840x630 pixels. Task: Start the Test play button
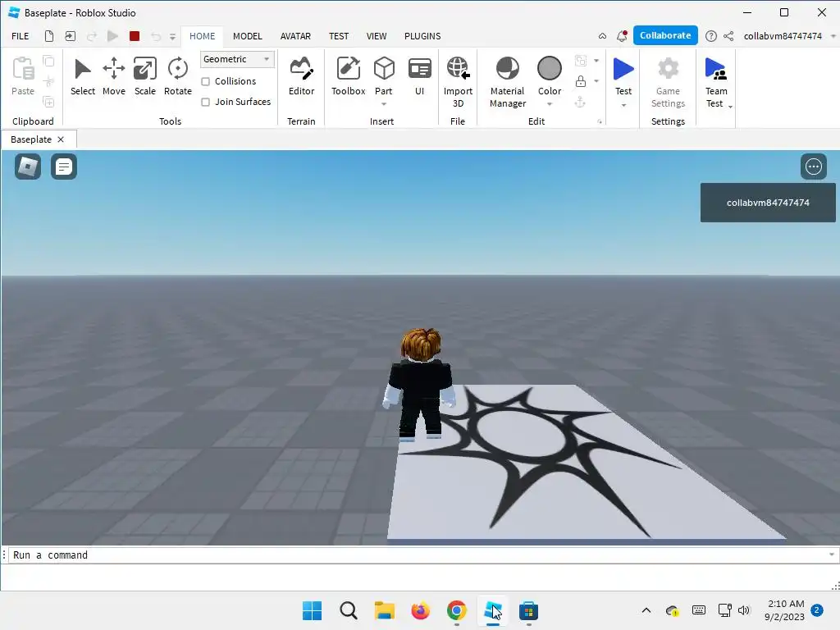tap(623, 70)
